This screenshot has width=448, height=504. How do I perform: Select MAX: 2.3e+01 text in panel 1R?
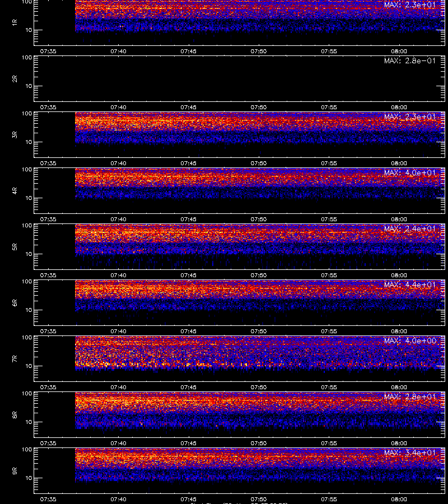(x=410, y=4)
